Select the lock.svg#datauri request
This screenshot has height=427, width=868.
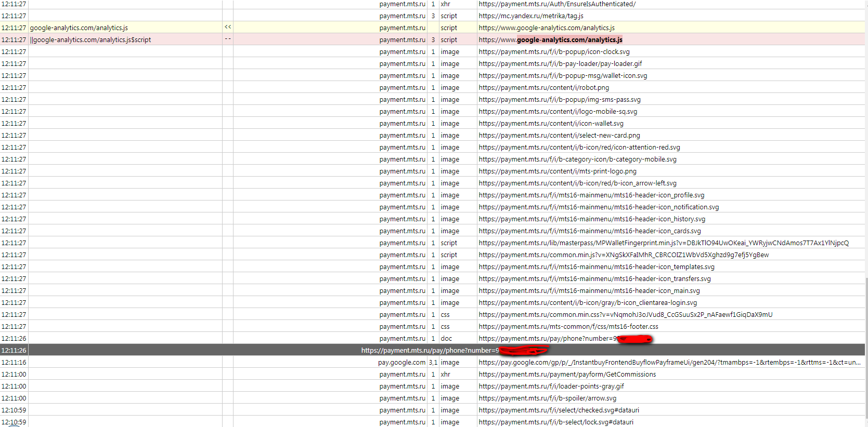click(556, 422)
